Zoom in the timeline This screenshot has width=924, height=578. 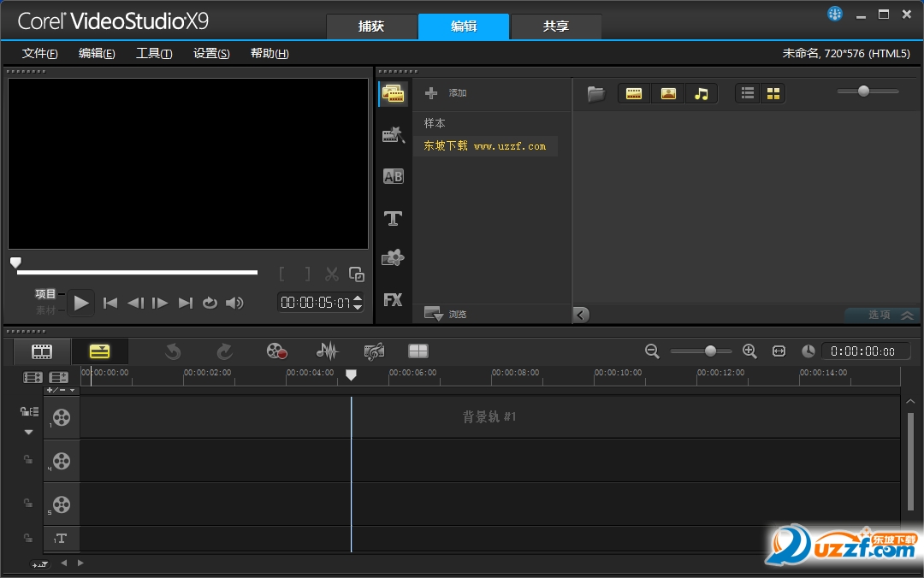(749, 351)
